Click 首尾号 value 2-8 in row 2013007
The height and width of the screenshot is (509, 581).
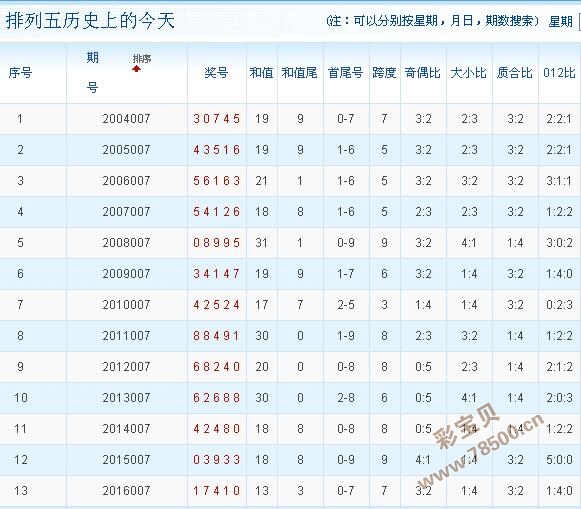(x=346, y=398)
